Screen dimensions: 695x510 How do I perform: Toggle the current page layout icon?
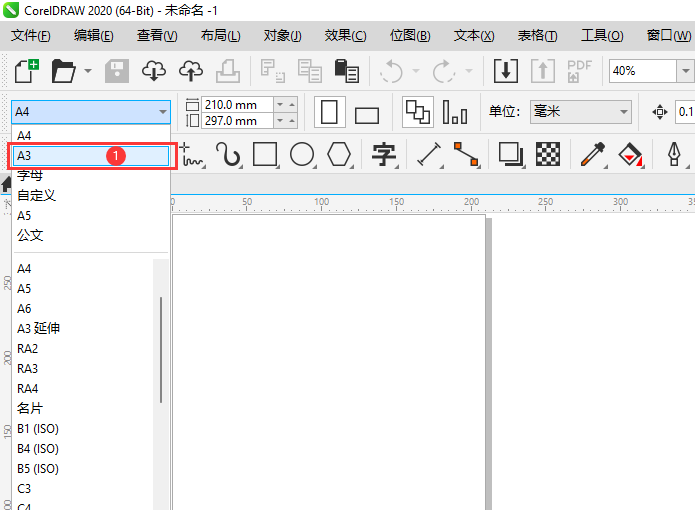[455, 112]
